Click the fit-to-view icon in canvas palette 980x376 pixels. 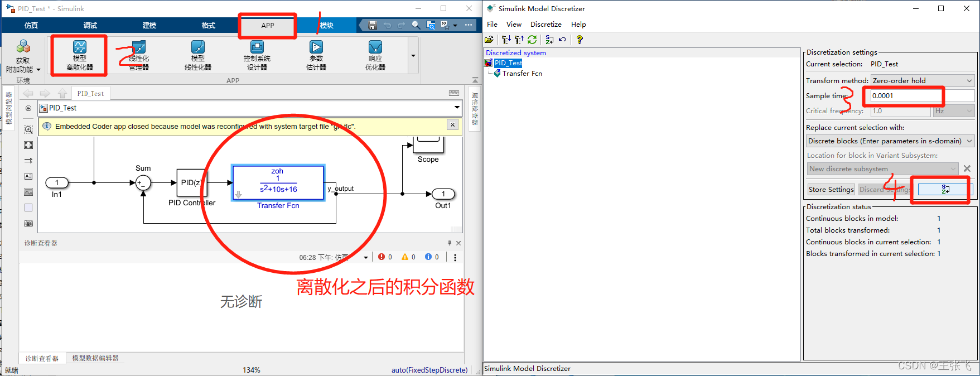click(x=28, y=145)
